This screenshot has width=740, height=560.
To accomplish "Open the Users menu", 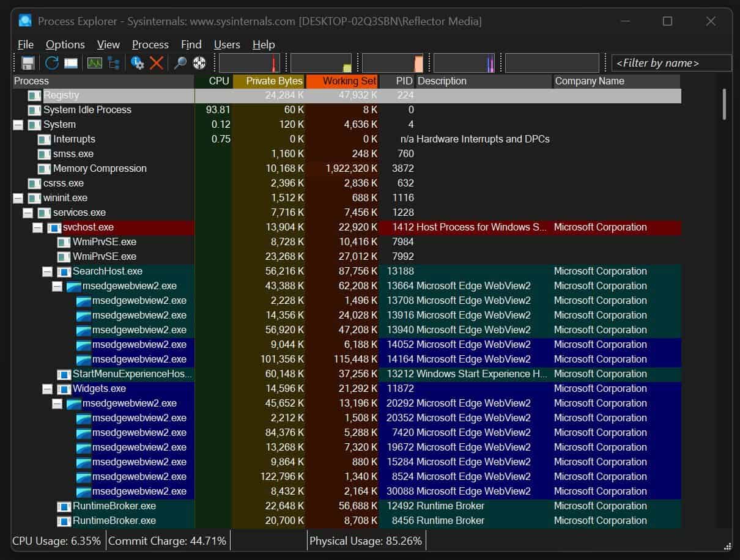I will [227, 45].
